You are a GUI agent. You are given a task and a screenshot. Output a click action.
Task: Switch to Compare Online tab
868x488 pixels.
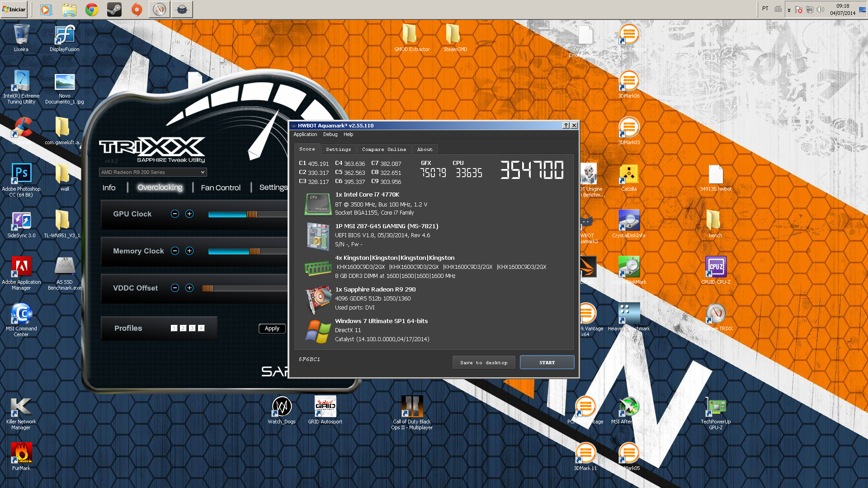coord(384,149)
